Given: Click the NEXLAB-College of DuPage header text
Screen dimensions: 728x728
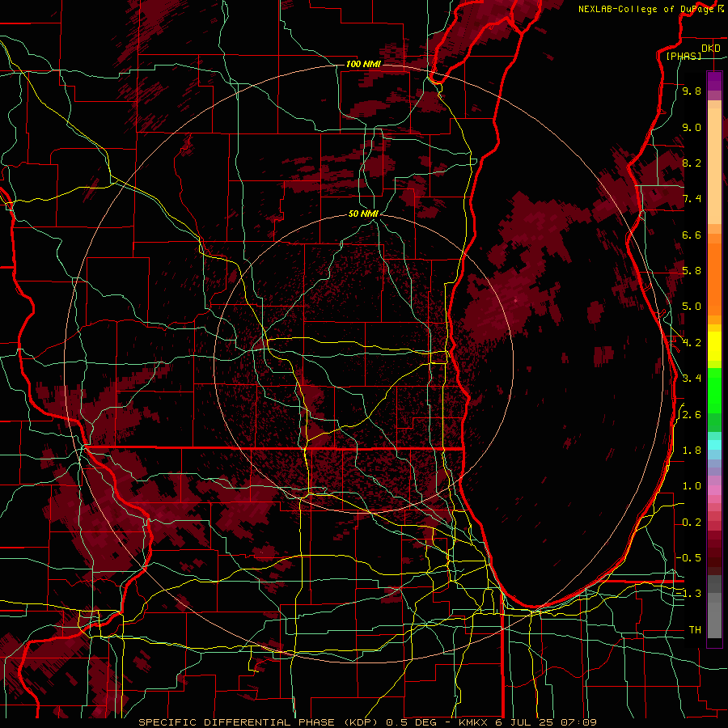Looking at the screenshot, I should (x=645, y=9).
